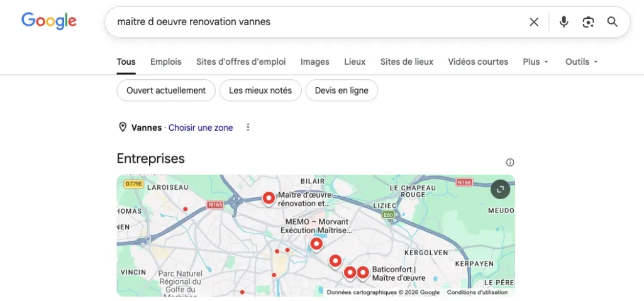The image size is (644, 301).
Task: Open the Sites de lieux tab
Action: [x=407, y=62]
